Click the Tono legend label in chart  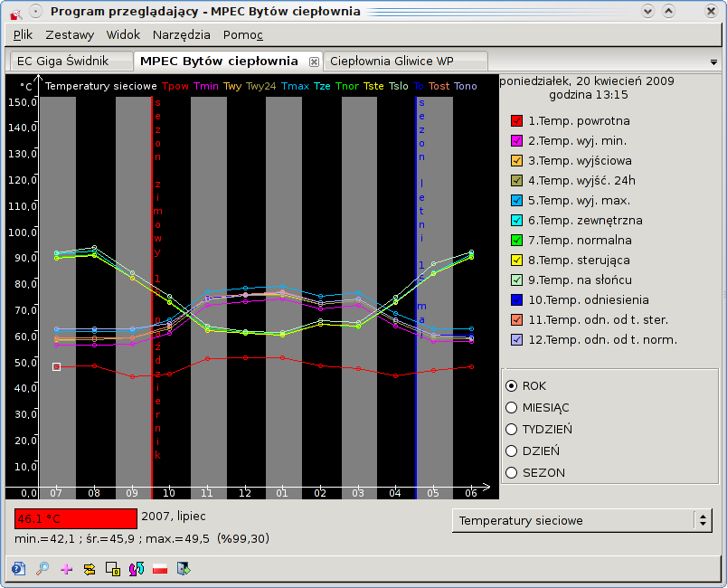pos(465,86)
